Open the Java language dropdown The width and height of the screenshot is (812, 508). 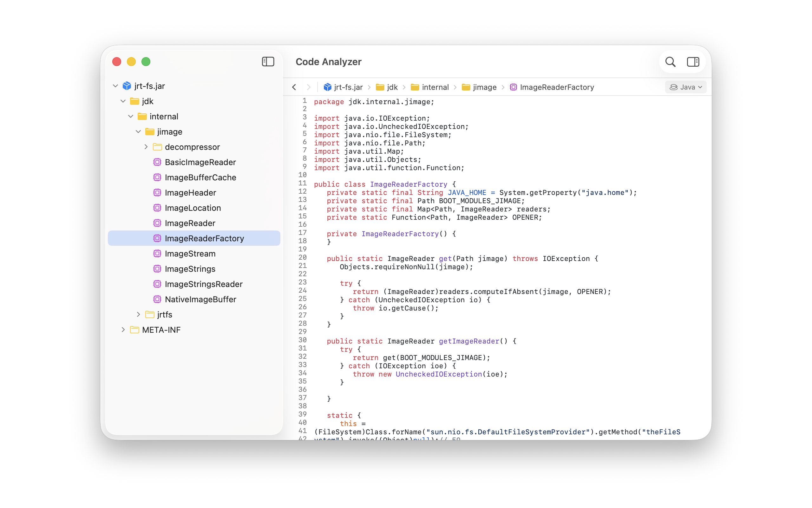[685, 87]
